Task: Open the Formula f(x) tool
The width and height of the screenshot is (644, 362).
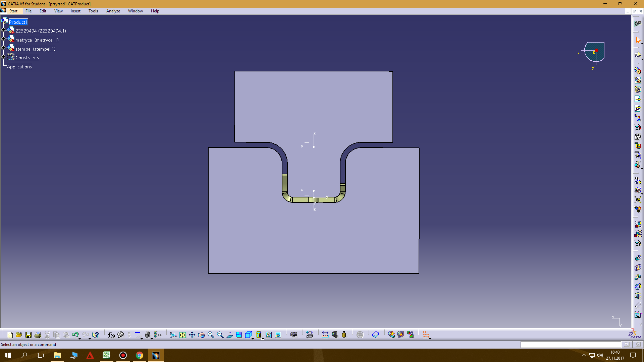Action: tap(111, 335)
